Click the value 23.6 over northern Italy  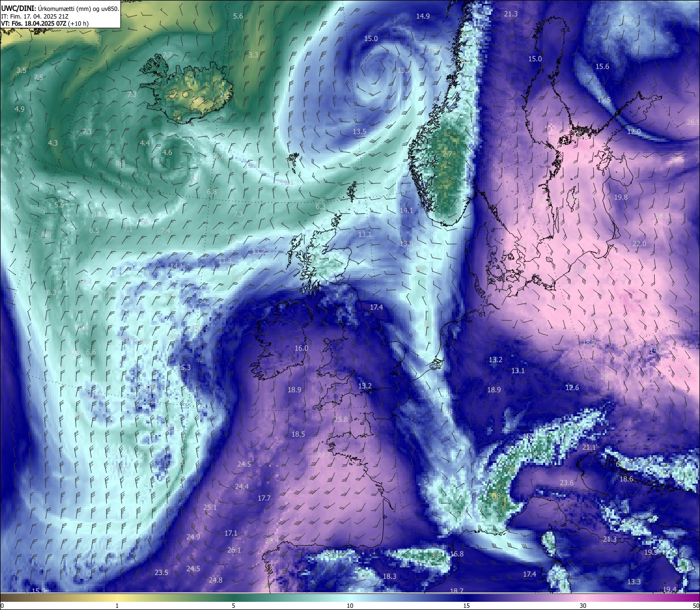click(567, 483)
